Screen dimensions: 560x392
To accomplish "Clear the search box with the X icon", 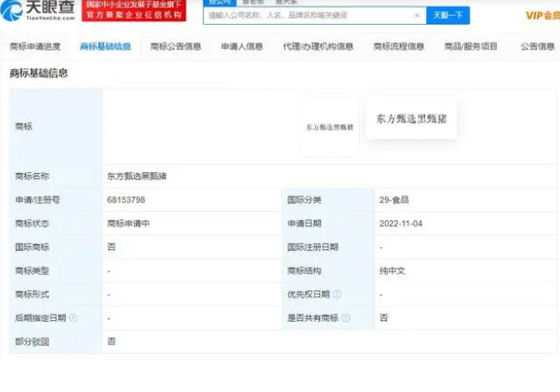I will [x=417, y=15].
